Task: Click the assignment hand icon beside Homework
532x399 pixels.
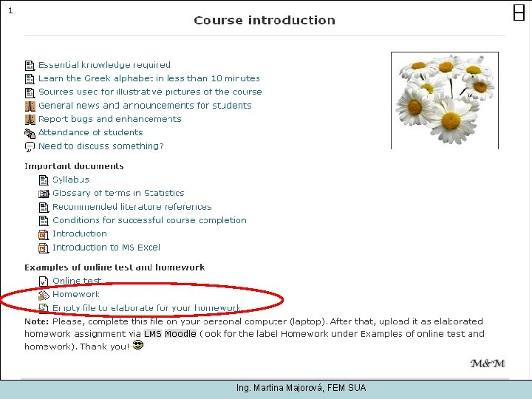Action: [x=44, y=295]
